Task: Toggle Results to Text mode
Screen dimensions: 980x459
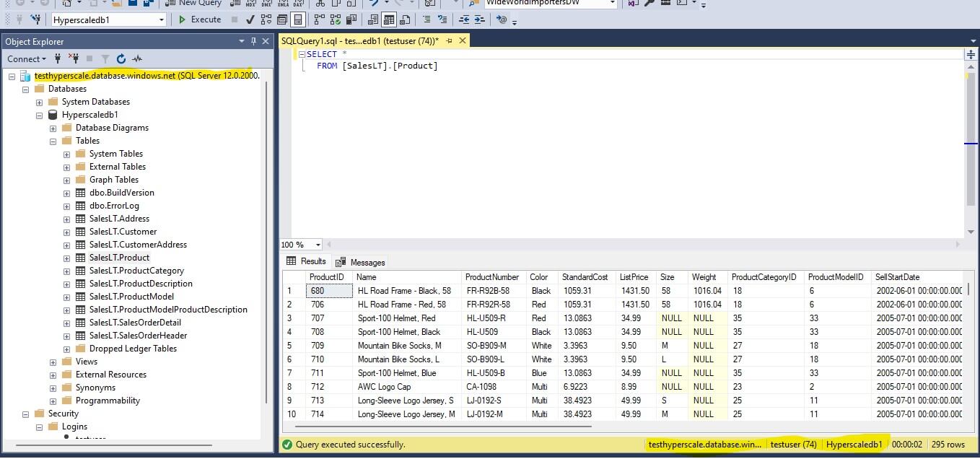Action: coord(373,19)
